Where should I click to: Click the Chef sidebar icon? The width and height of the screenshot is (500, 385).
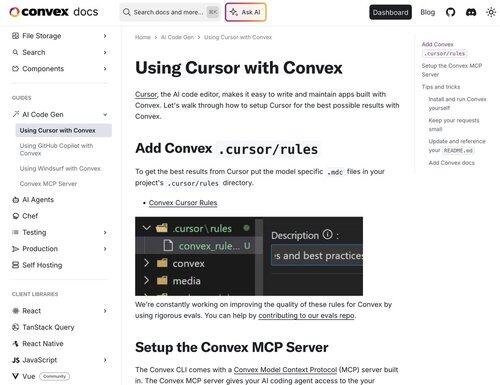[x=15, y=216]
